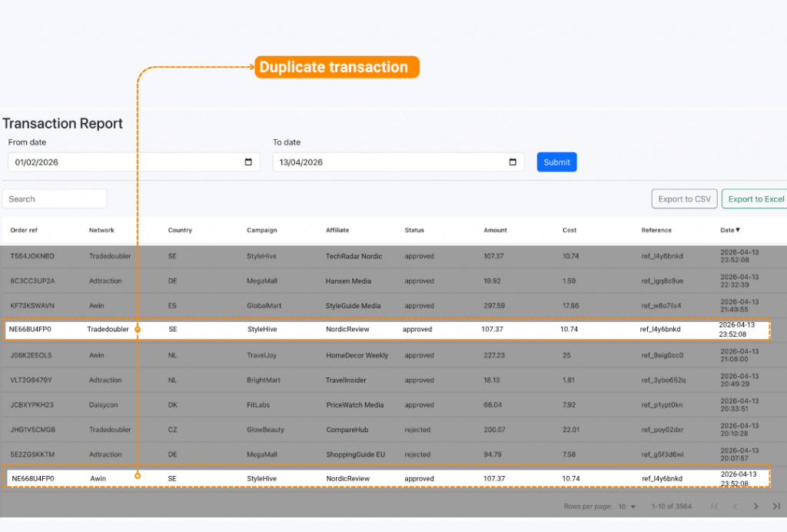Click the Date column sort arrow
Screen dimensions: 787x532
738,230
